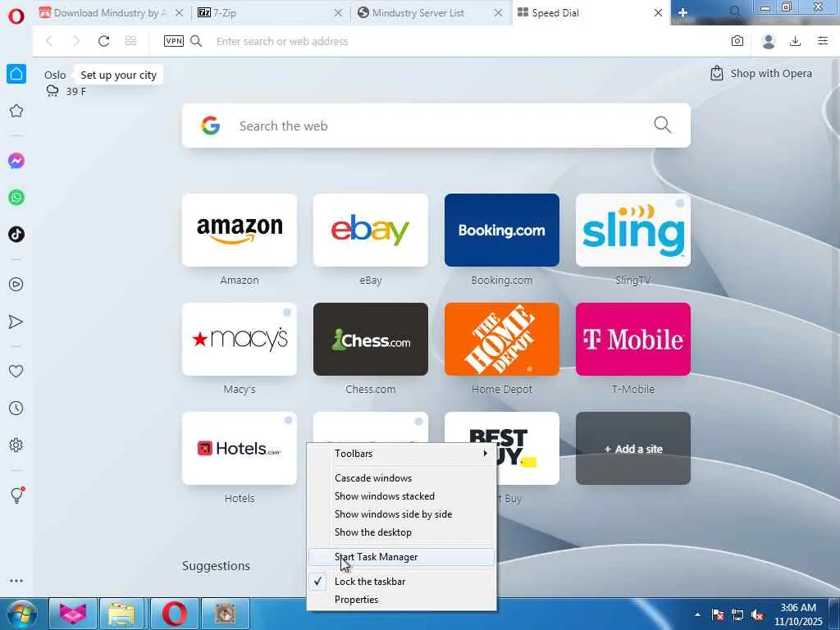Toggle Lock the taskbar option

(x=401, y=582)
